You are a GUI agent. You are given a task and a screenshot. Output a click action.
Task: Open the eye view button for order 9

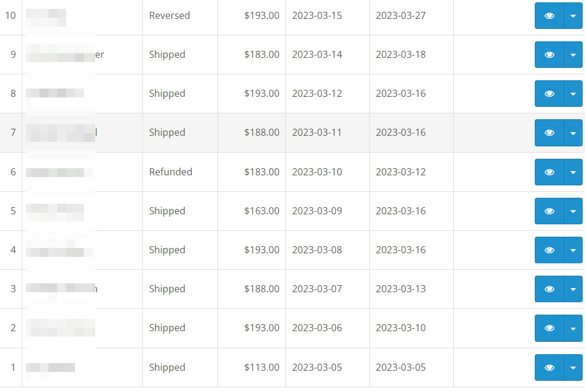[549, 55]
